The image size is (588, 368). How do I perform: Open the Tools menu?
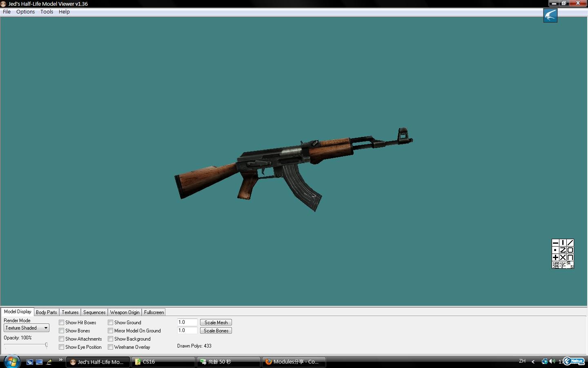tap(47, 12)
